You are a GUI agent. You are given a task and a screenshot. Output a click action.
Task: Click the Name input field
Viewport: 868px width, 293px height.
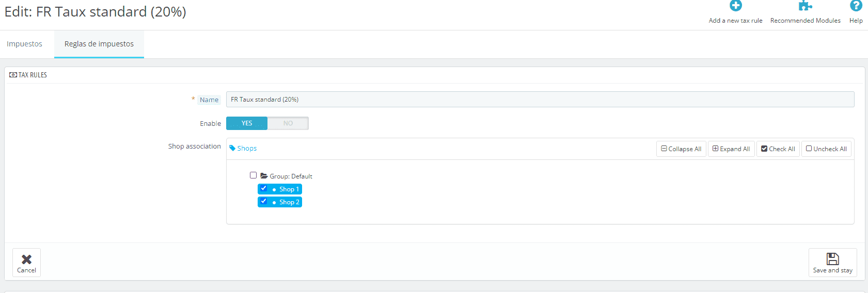[x=540, y=100]
